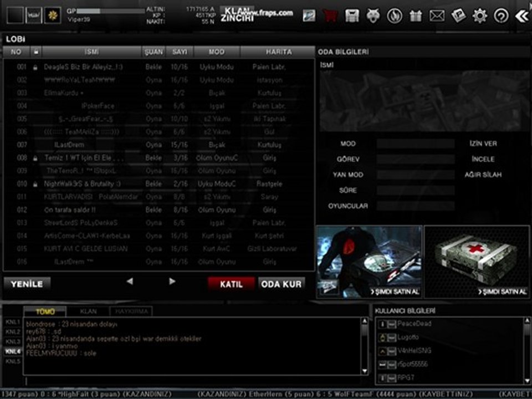Image resolution: width=532 pixels, height=399 pixels.
Task: Click the middle profile slot beside rank badge
Action: [x=34, y=16]
